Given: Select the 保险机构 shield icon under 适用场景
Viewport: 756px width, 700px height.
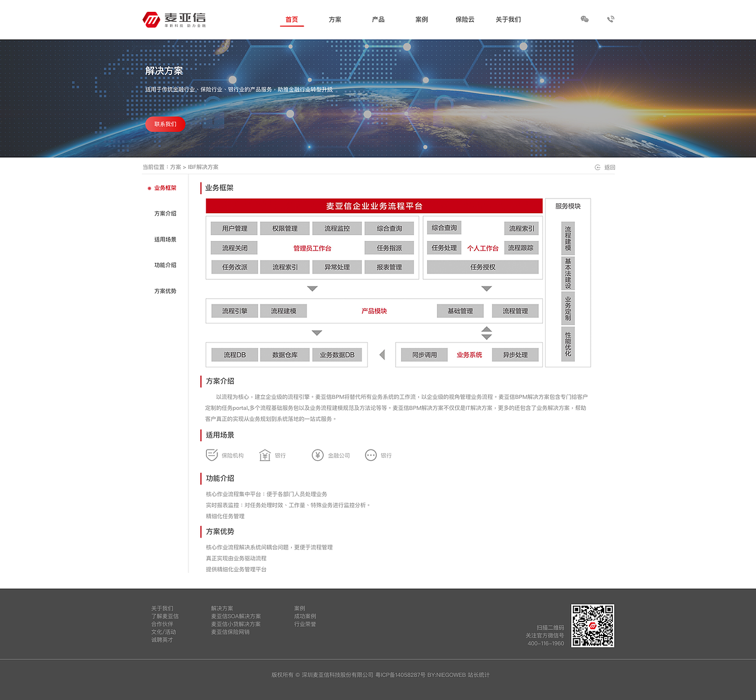Looking at the screenshot, I should (212, 454).
